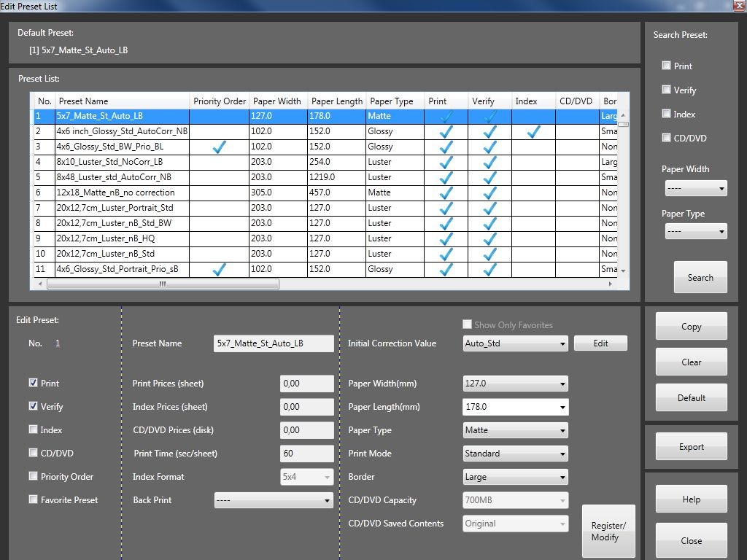Click the Export button
The width and height of the screenshot is (747, 560).
coord(691,447)
